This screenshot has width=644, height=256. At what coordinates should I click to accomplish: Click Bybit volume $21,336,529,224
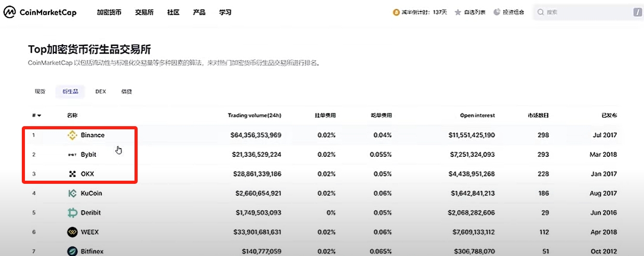click(256, 155)
